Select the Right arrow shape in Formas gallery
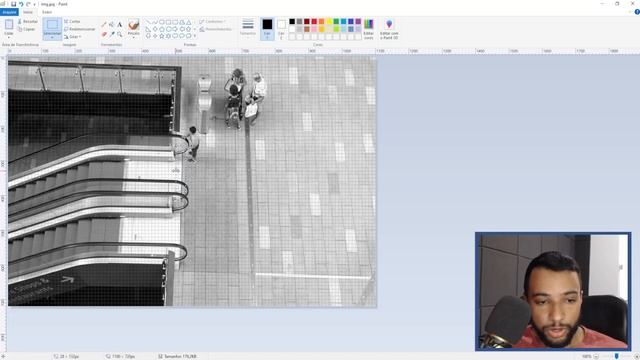The width and height of the screenshot is (640, 360). click(x=175, y=29)
